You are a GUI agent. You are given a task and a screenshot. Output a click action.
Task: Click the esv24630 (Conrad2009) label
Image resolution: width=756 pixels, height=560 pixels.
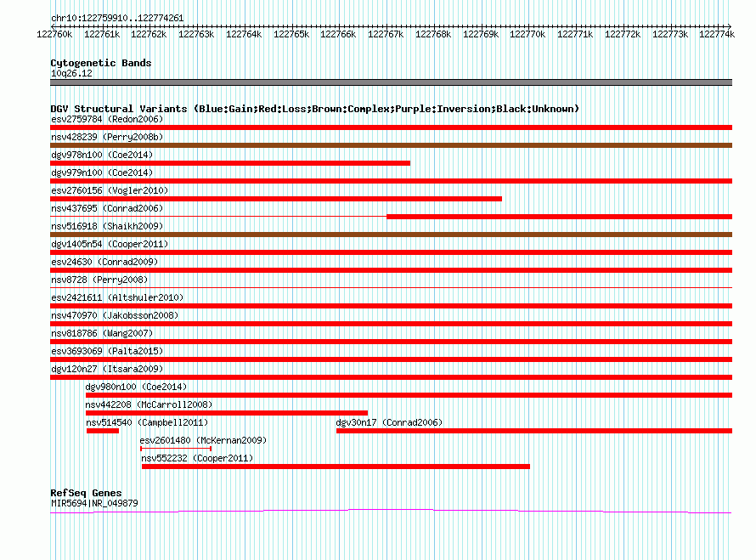point(104,262)
